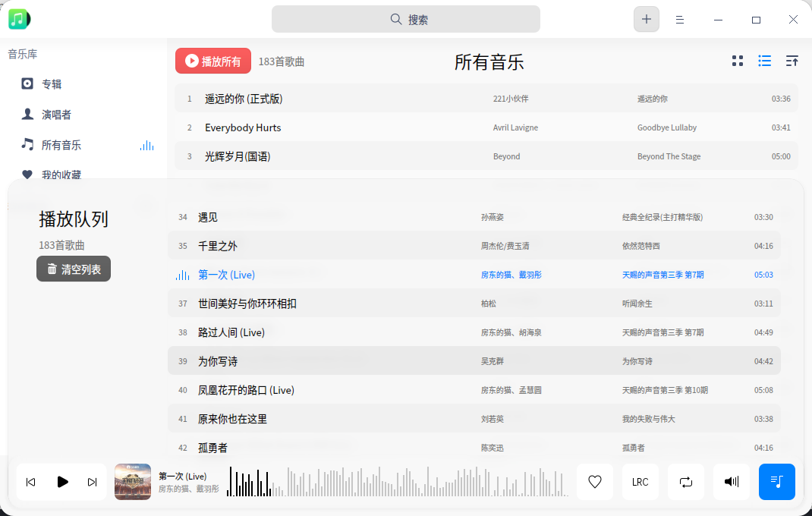Select 孤勇者 in play queue

[474, 448]
